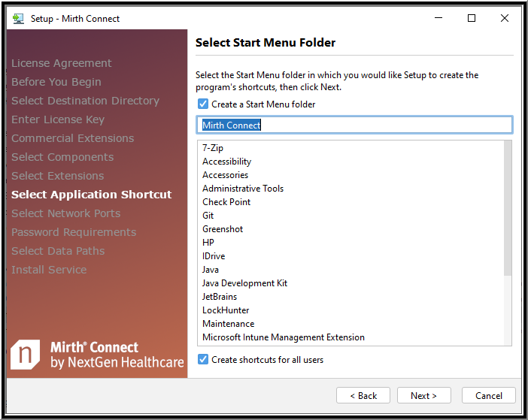Screen dimensions: 528x420
Task: Click the Mirth Connect setup title bar icon
Action: tap(18, 19)
